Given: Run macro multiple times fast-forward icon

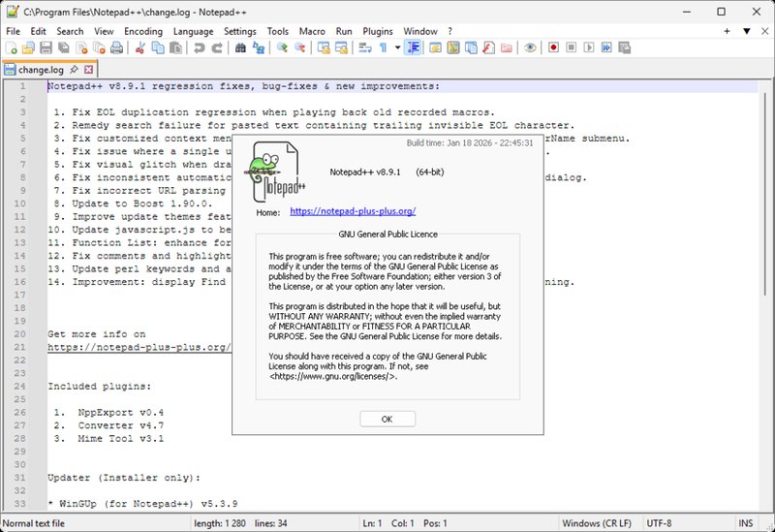Looking at the screenshot, I should (606, 47).
